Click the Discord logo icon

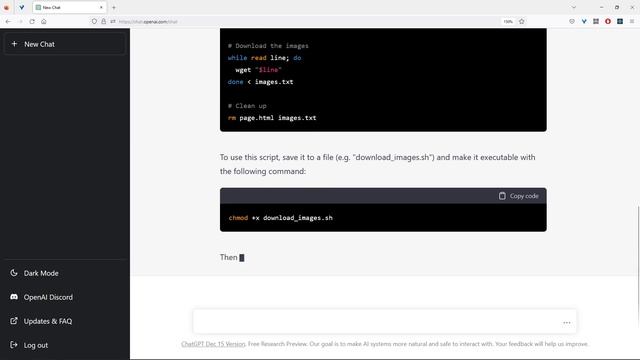(14, 297)
